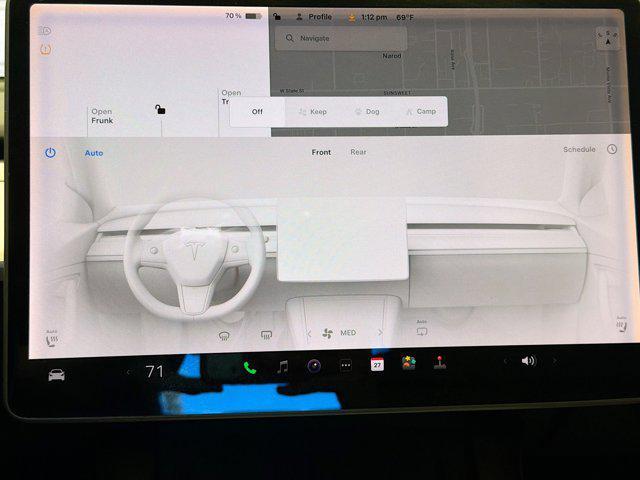640x480 pixels.
Task: Turn off climate with the power icon
Action: (x=50, y=153)
